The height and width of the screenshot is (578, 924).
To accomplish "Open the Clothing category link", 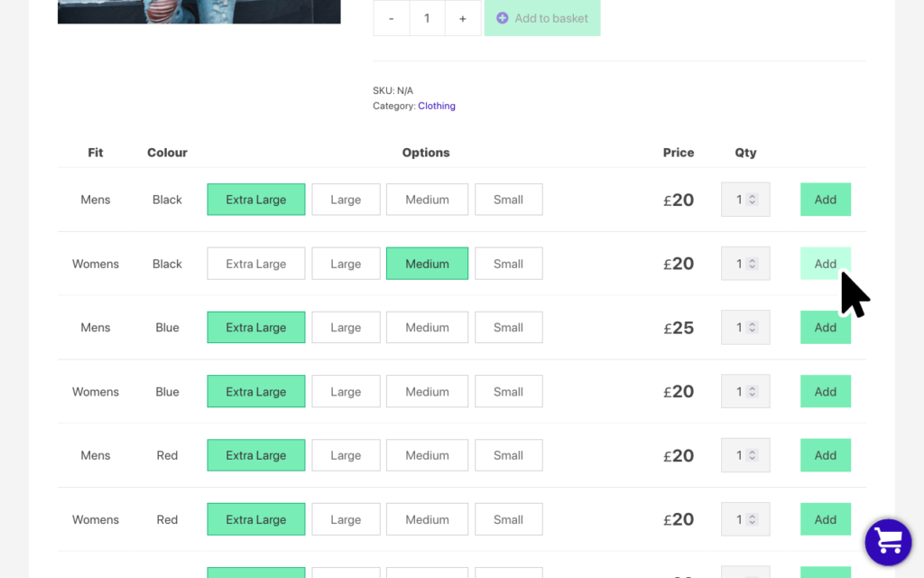I will [437, 107].
